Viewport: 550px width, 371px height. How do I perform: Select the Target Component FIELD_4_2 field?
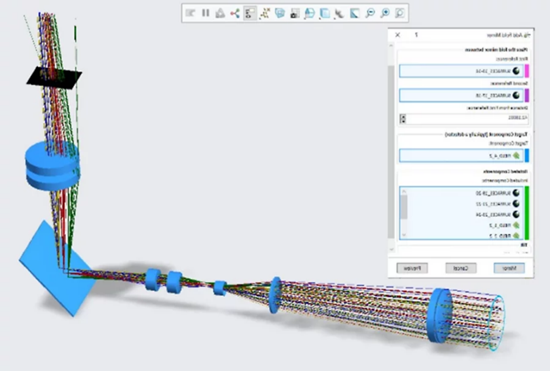click(x=461, y=155)
